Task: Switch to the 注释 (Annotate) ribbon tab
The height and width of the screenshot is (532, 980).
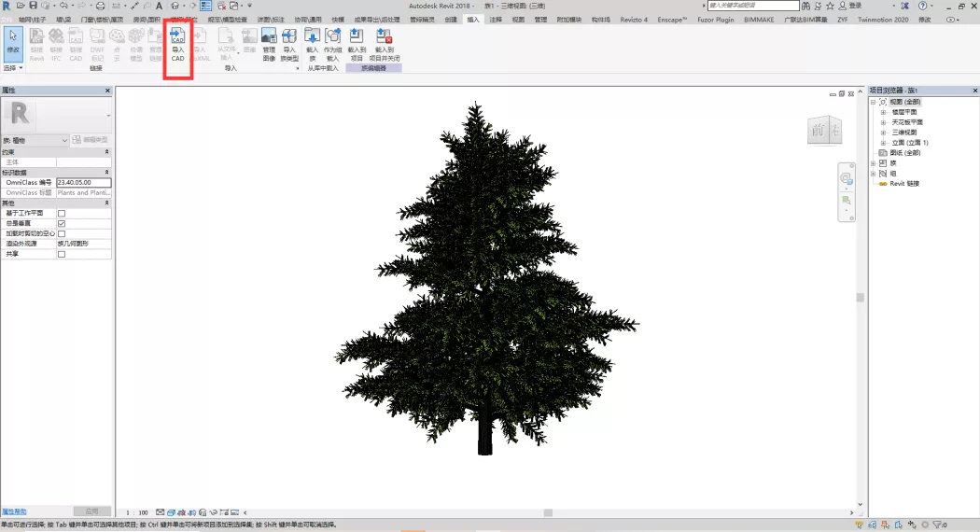Action: coord(496,19)
